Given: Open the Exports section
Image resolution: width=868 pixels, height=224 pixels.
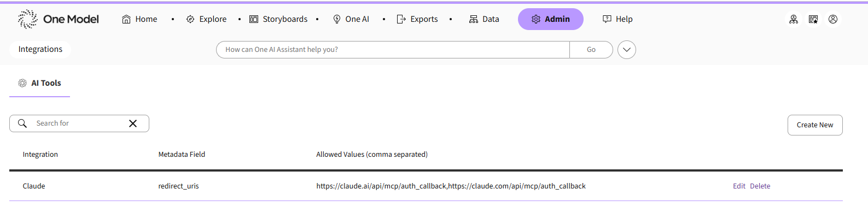Looking at the screenshot, I should pyautogui.click(x=417, y=19).
